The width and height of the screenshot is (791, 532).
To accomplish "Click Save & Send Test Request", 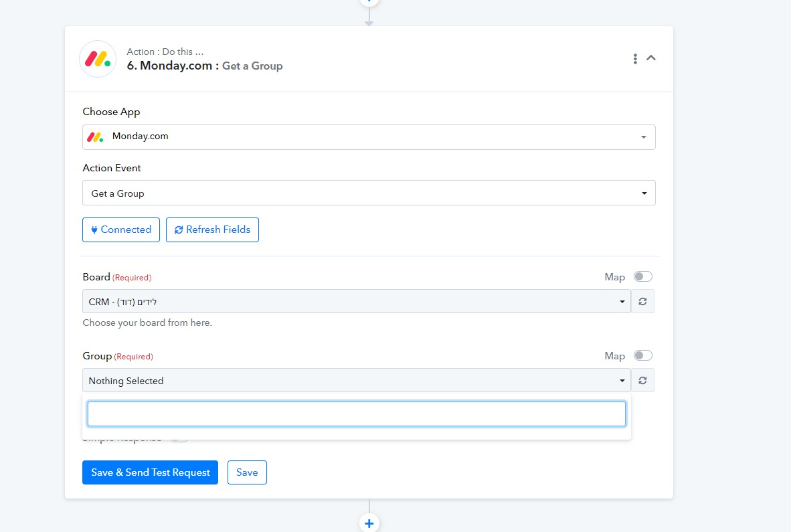I will pyautogui.click(x=151, y=472).
